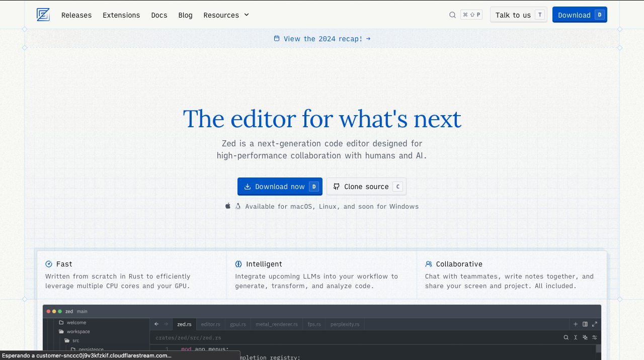Click the expand fullscreen icon in editor

595,324
